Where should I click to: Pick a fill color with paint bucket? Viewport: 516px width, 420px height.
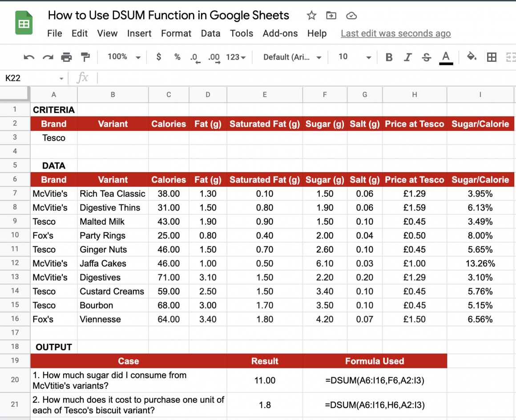pyautogui.click(x=472, y=57)
